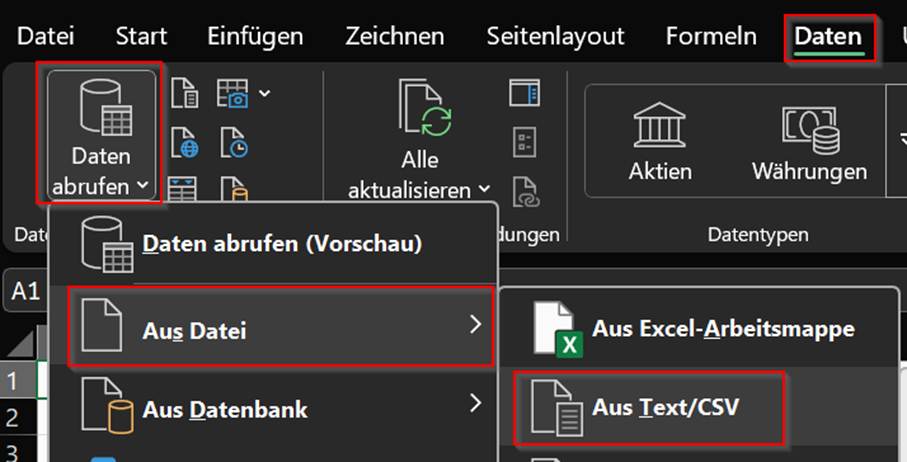Viewport: 907px width, 462px height.
Task: Expand the Alle aktualisieren dropdown arrow
Action: click(484, 189)
